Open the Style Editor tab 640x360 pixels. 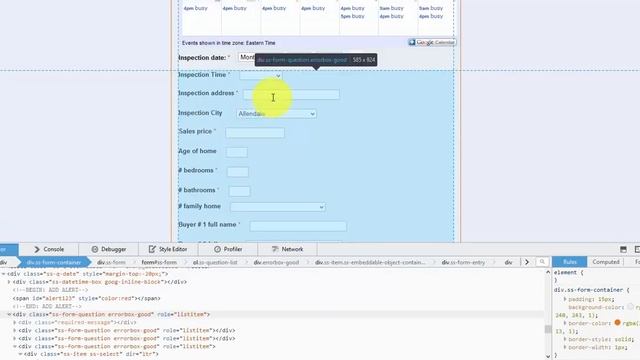[168, 249]
